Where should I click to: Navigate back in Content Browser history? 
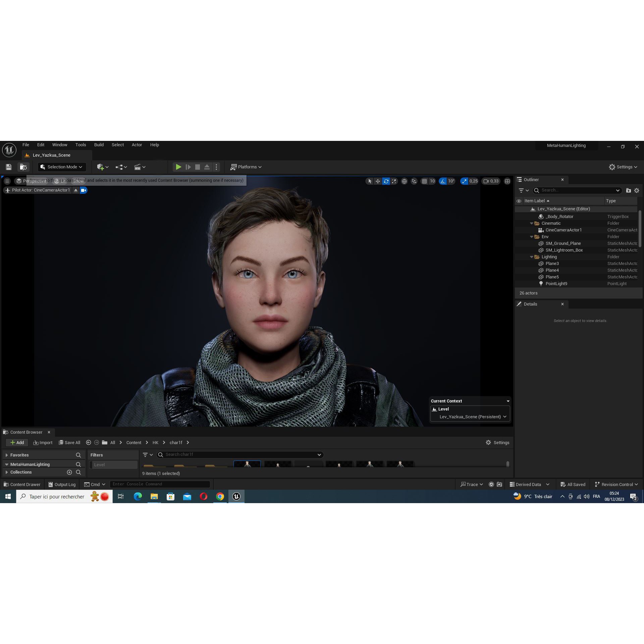pyautogui.click(x=89, y=443)
